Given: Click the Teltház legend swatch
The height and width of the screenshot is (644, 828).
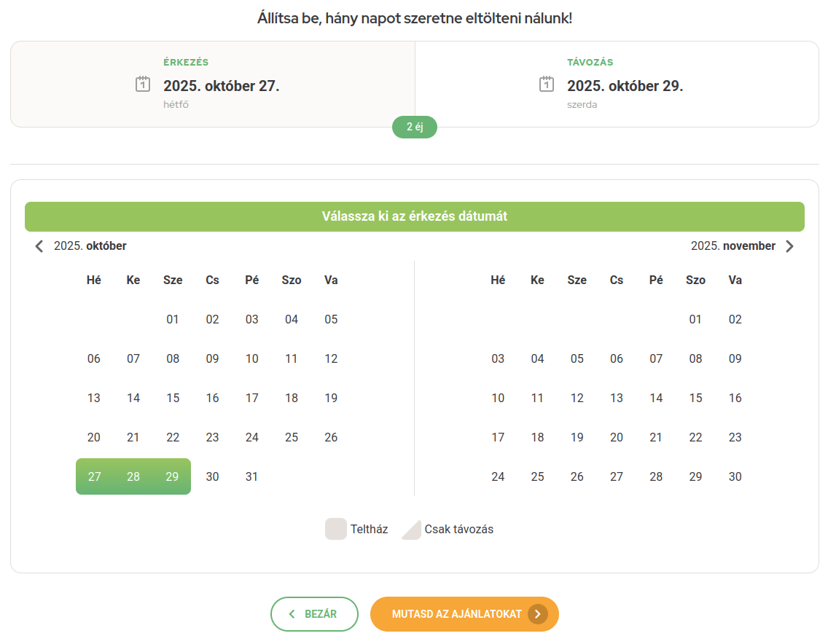Looking at the screenshot, I should click(335, 529).
